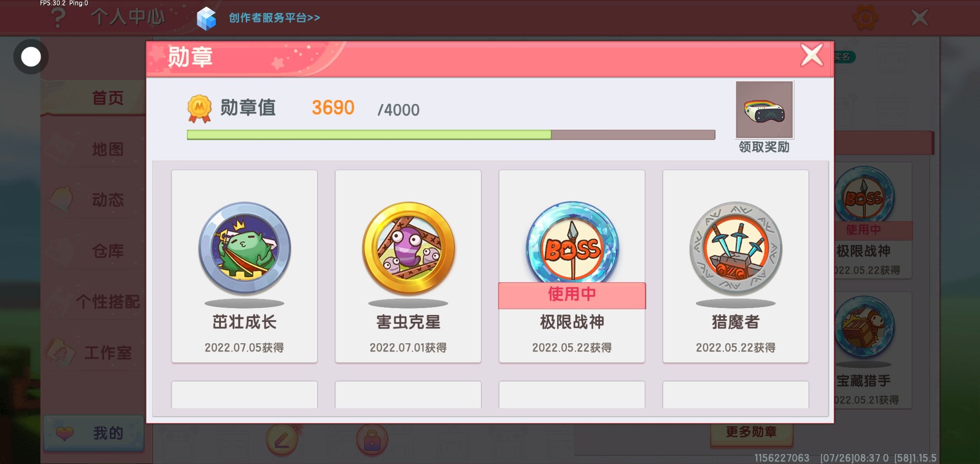Click the 我的 heart button
980x464 pixels.
[94, 433]
